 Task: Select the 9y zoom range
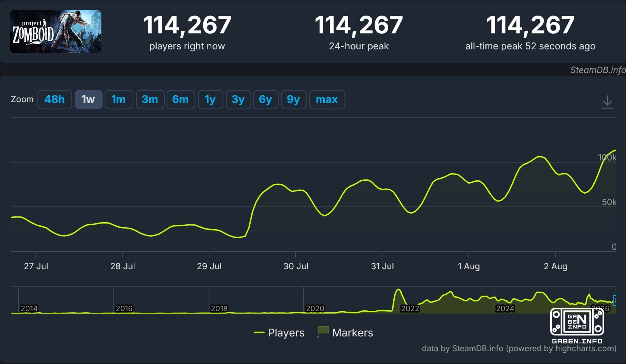293,99
